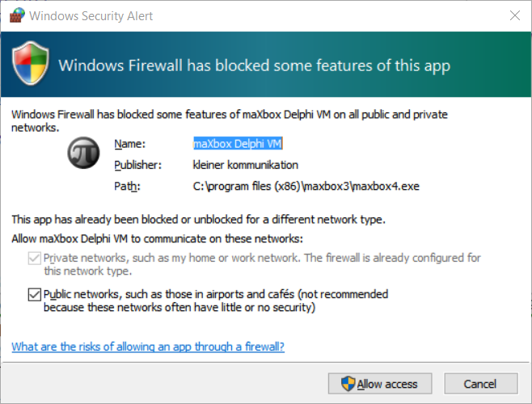Close the Windows Security Alert dialog
The width and height of the screenshot is (532, 404).
(x=514, y=16)
